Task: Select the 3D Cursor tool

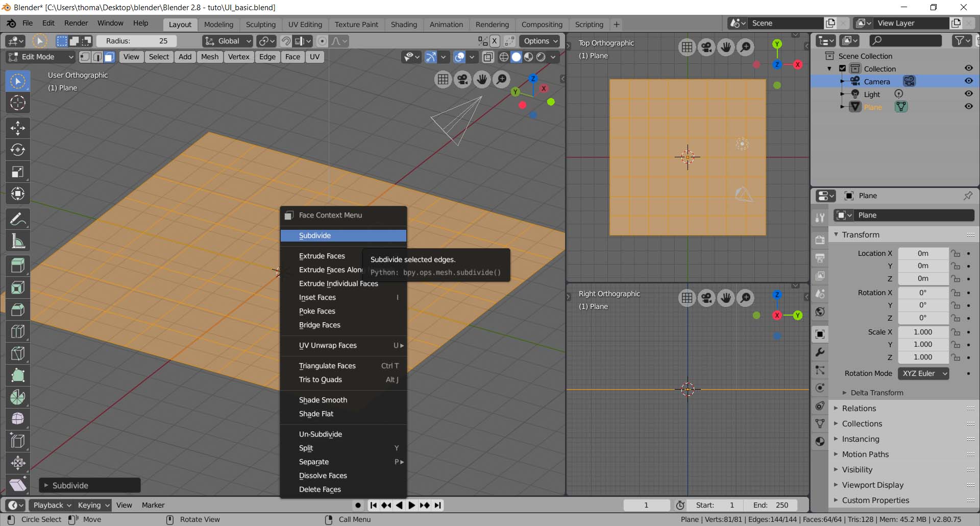Action: (18, 103)
